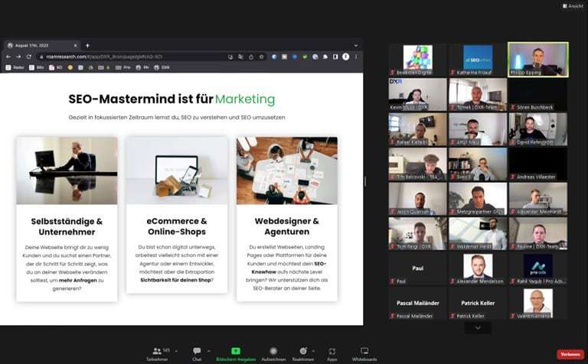Click the Webdesigner & Agenturen card image
This screenshot has width=588, height=364.
click(x=287, y=171)
